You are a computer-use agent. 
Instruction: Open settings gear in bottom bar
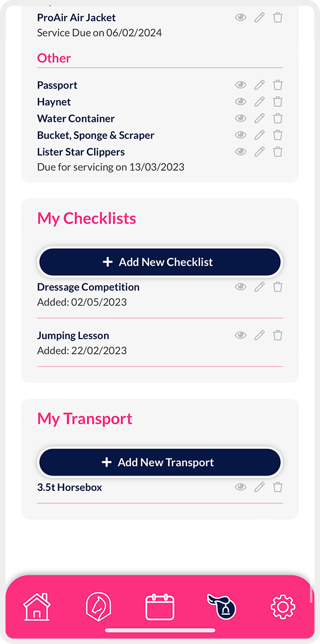(x=282, y=607)
